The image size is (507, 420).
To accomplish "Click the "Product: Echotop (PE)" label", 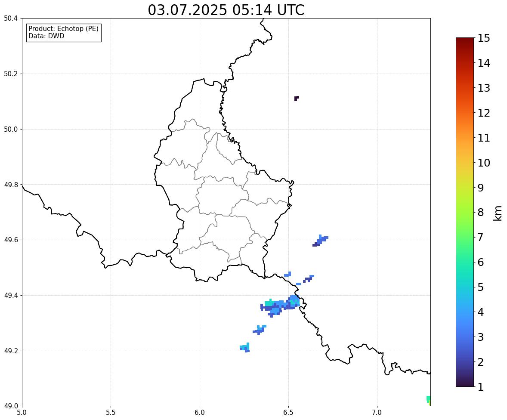I will click(x=63, y=29).
